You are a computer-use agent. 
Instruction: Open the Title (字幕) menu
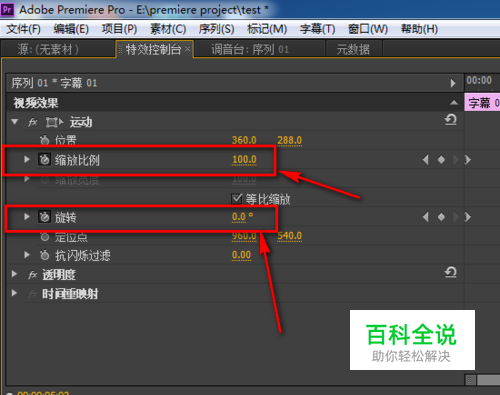pos(317,29)
